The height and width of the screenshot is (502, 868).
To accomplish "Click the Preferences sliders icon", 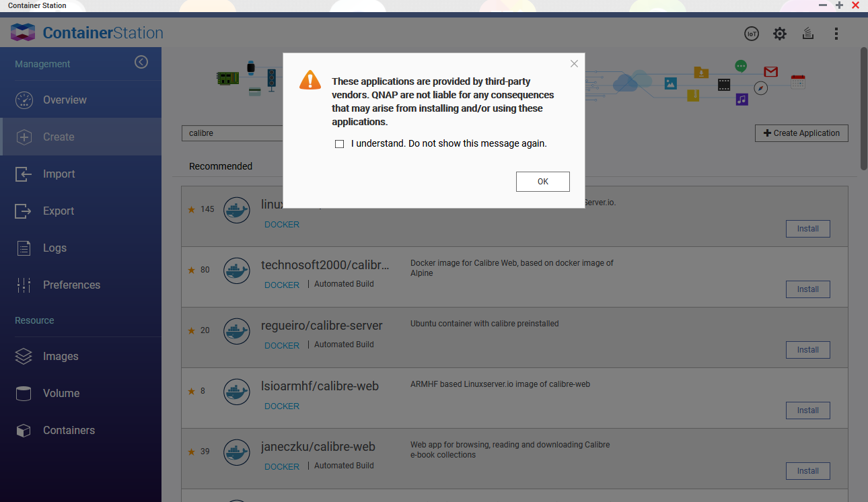I will (x=24, y=285).
